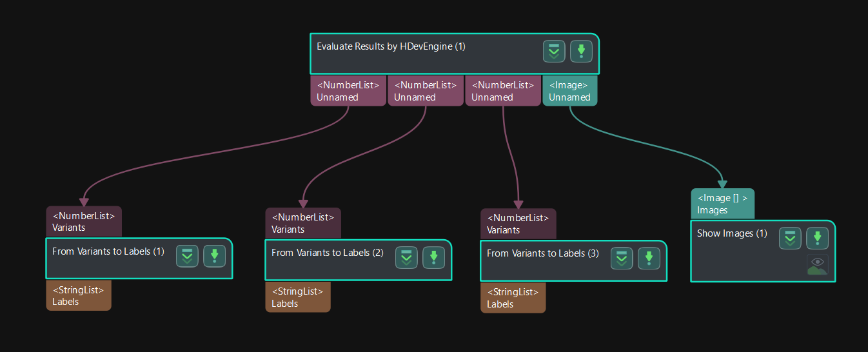Click the down-arrow icon on Evaluate Results by HDevEngine
868x352 pixels.
pyautogui.click(x=581, y=52)
